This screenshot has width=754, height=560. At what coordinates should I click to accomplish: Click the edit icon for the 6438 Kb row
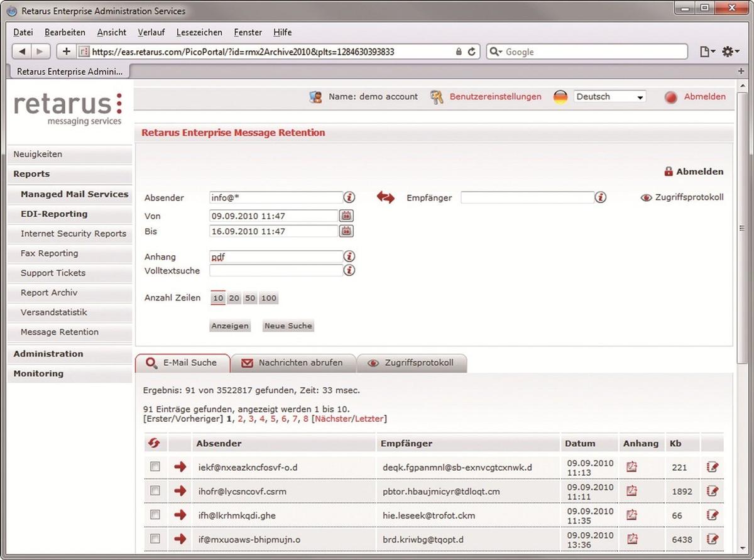click(x=713, y=538)
